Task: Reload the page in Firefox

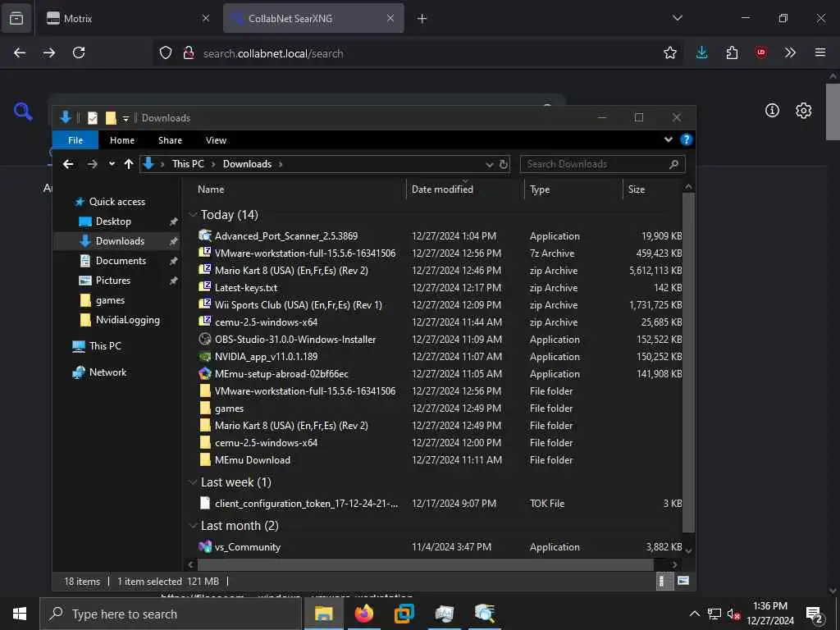Action: click(79, 52)
